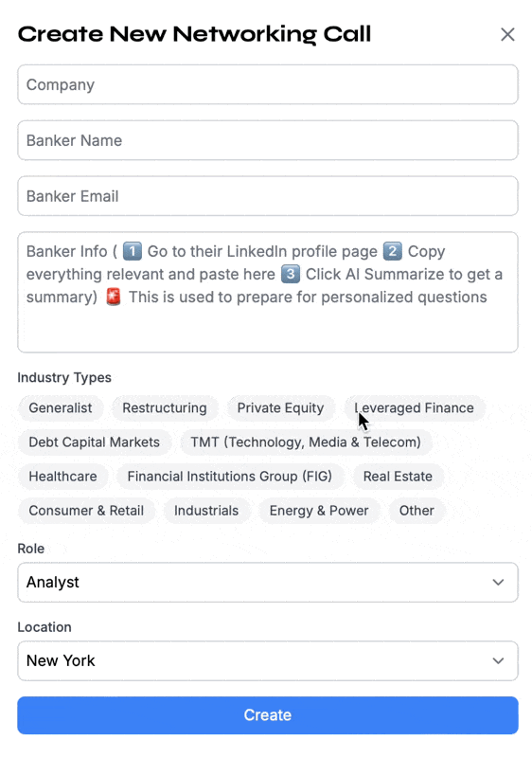
Task: Choose the Energy & Power chip
Action: [319, 511]
